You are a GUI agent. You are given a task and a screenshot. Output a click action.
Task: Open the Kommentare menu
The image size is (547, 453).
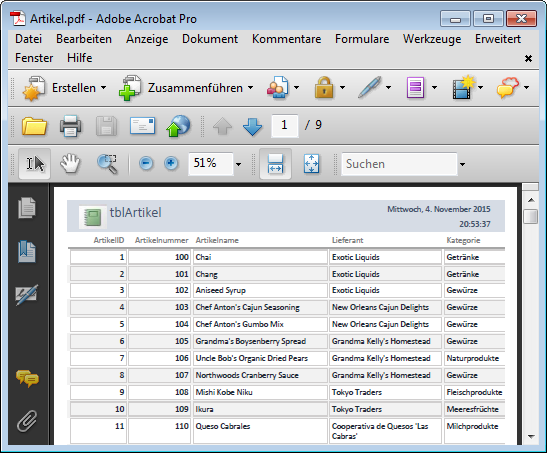[287, 39]
